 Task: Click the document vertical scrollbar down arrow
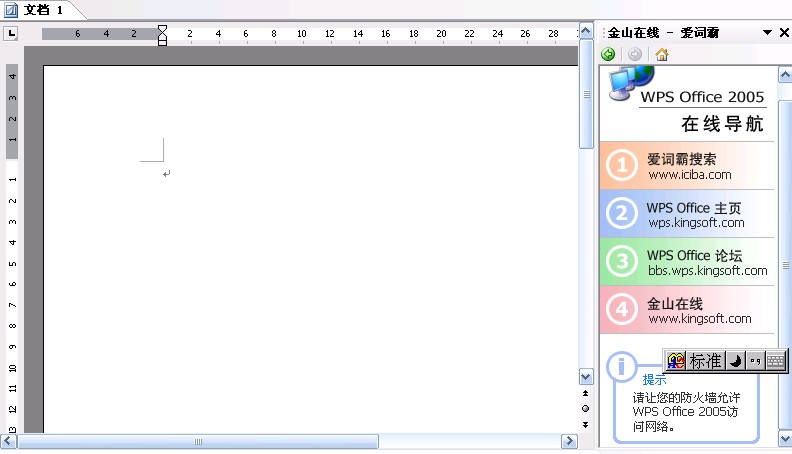(586, 376)
